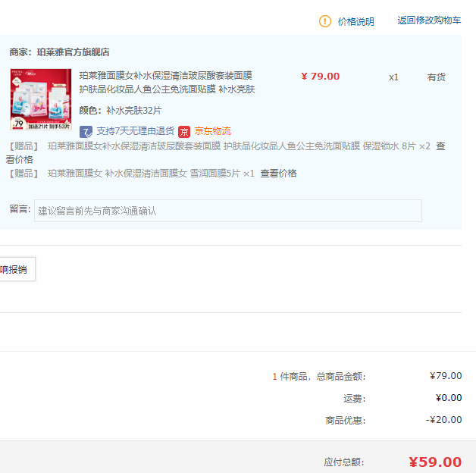Image resolution: width=476 pixels, height=473 pixels.
Task: Focus the 留言 message input field
Action: pyautogui.click(x=228, y=211)
